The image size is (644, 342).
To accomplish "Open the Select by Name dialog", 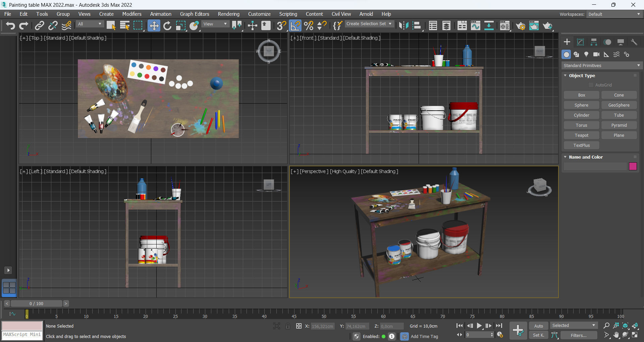I will click(125, 25).
